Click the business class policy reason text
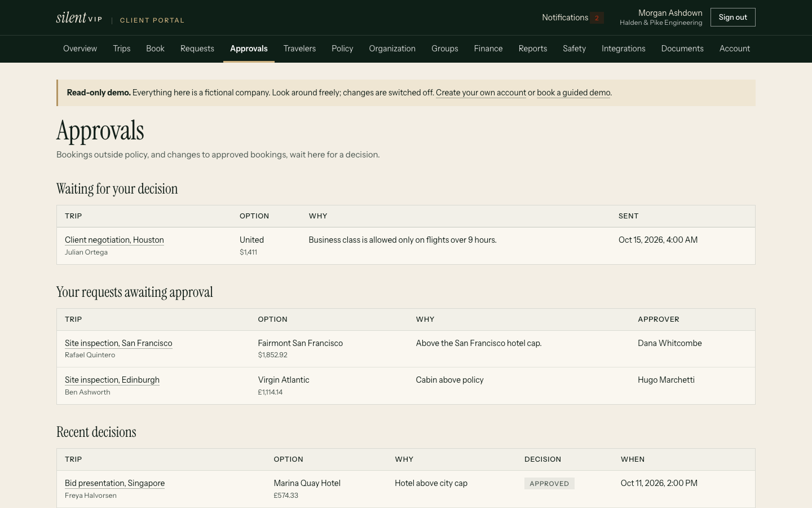Screen dimensions: 812x508 pos(403,240)
